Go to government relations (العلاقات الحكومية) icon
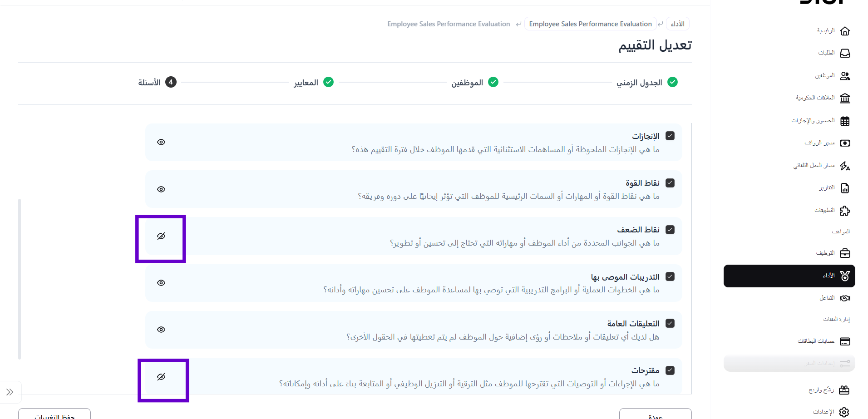Screen dimensions: 868x419 coord(844,98)
